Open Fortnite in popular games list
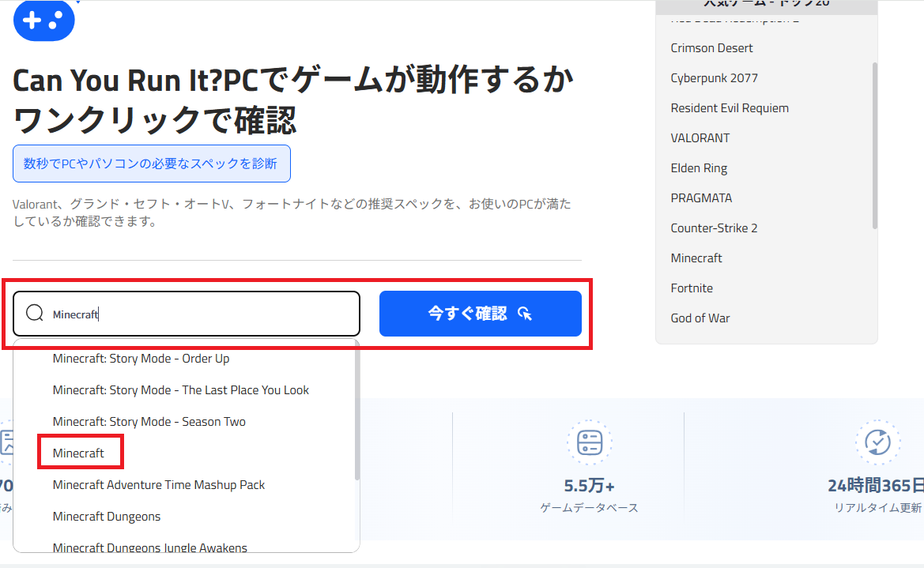Screen dimensions: 924x568 [692, 288]
